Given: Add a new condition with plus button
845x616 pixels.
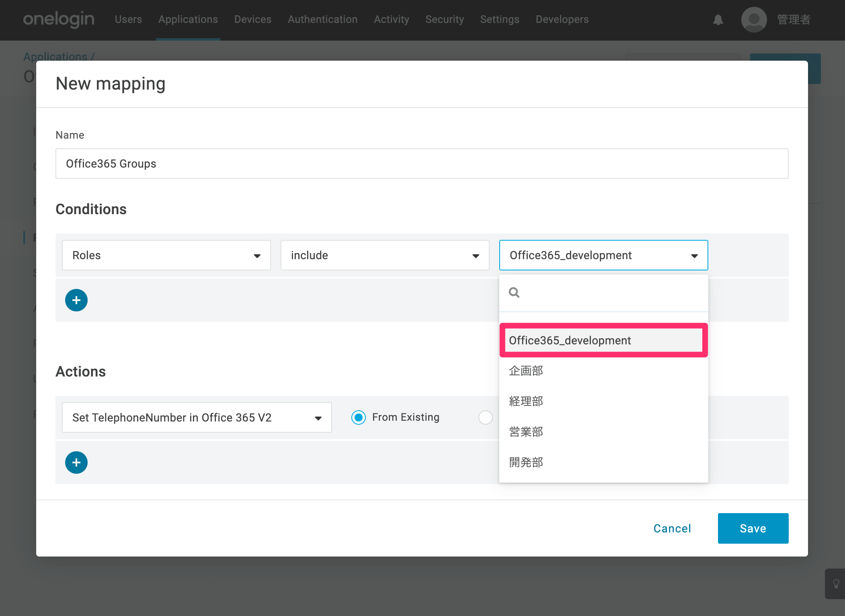Looking at the screenshot, I should pyautogui.click(x=76, y=300).
